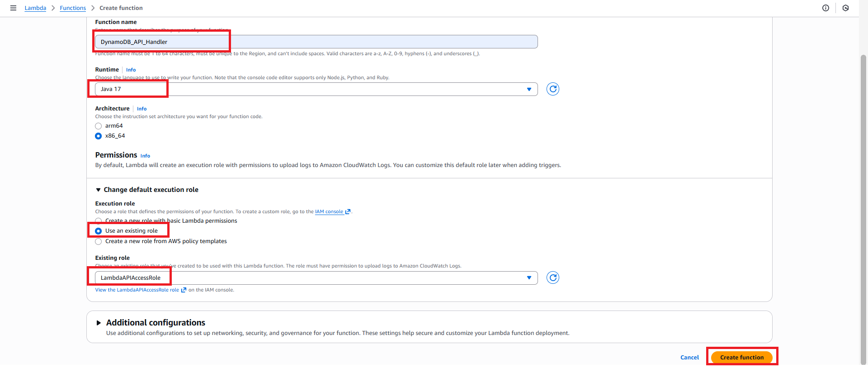868x373 pixels.
Task: Click the info circle icon in top bar
Action: point(826,8)
